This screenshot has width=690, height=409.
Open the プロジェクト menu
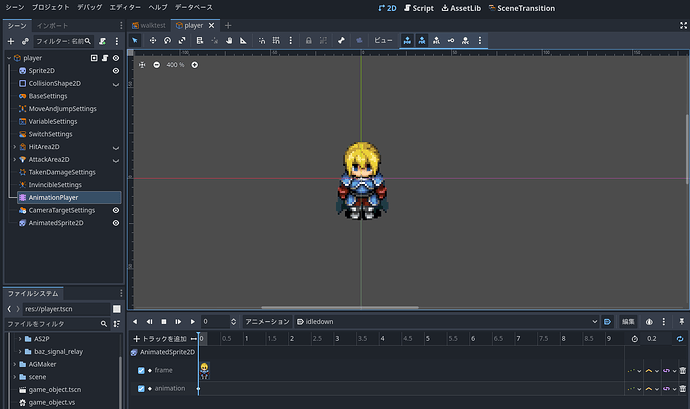[51, 7]
